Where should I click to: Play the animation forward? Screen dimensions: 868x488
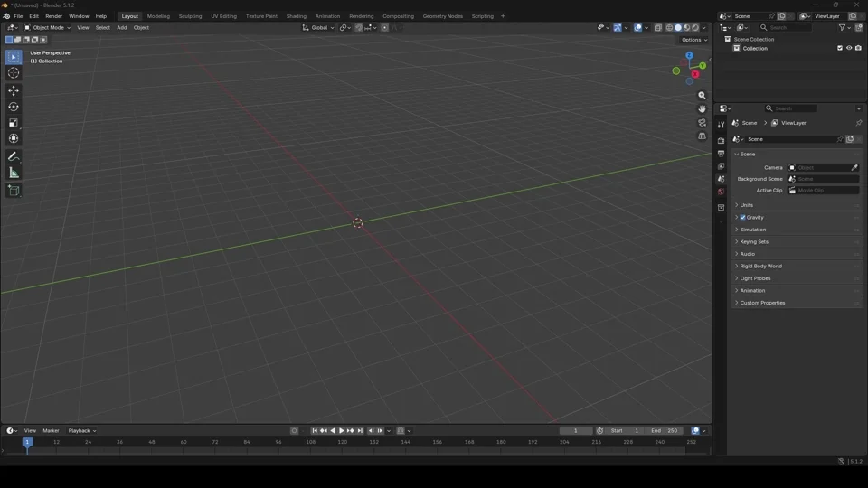click(342, 430)
